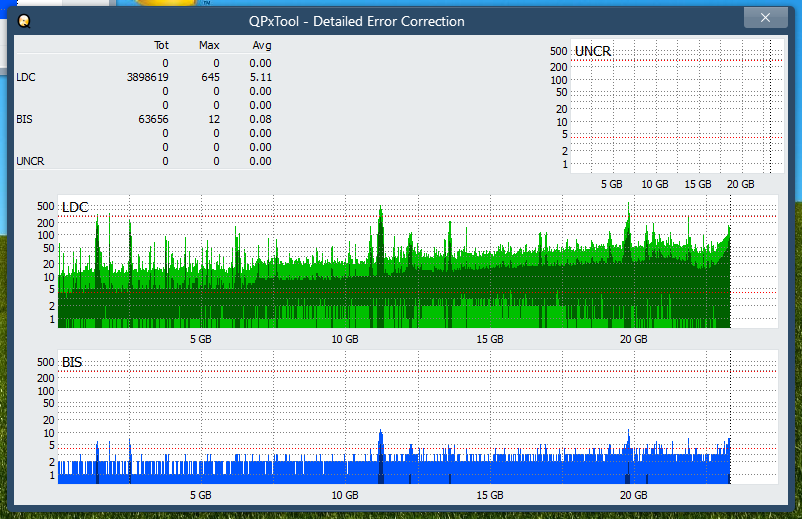Click the BIS graph title label
Screen dimensions: 802x519
click(72, 363)
